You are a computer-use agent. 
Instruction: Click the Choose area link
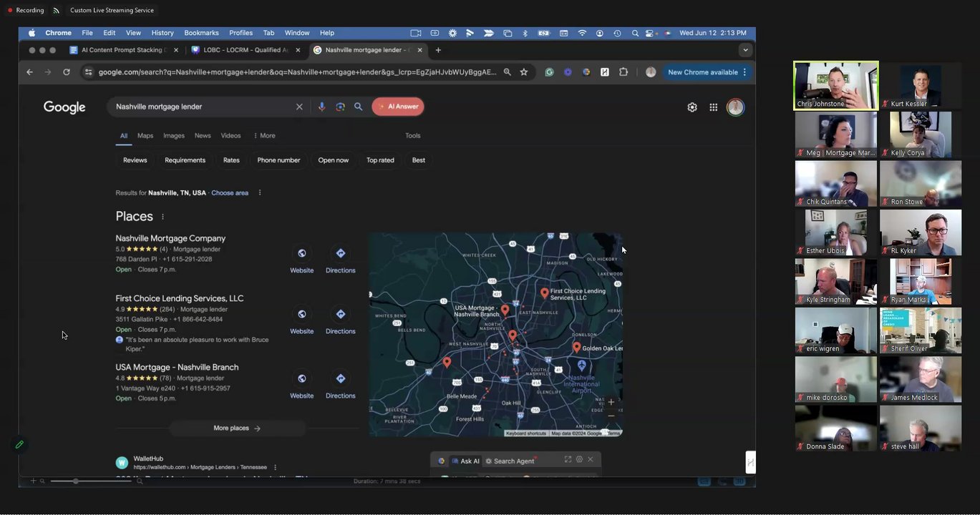230,193
